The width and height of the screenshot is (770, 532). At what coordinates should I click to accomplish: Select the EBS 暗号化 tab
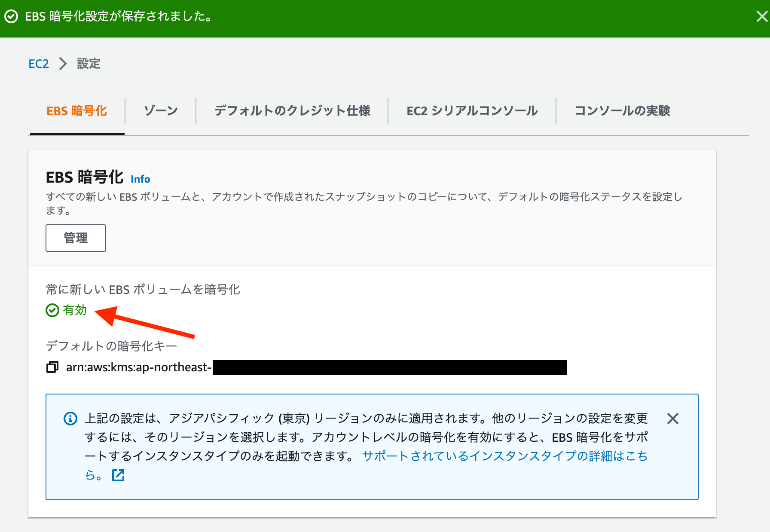[x=76, y=111]
